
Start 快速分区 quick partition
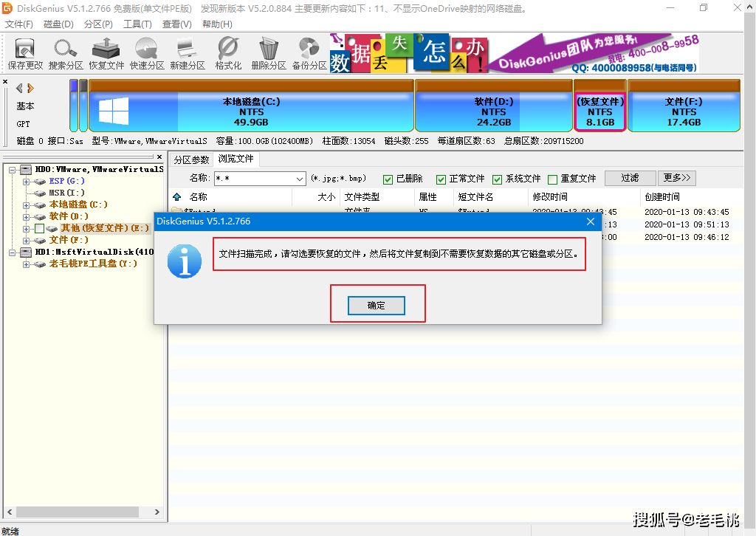click(147, 54)
